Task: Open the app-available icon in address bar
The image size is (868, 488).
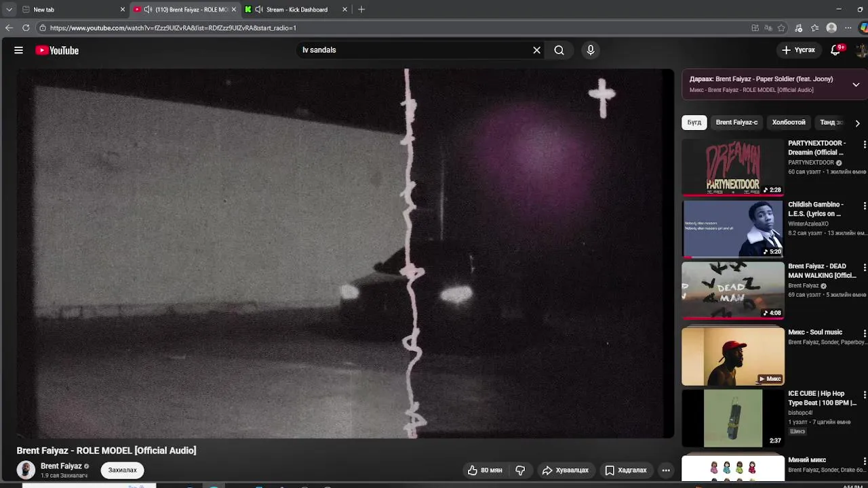Action: click(755, 28)
